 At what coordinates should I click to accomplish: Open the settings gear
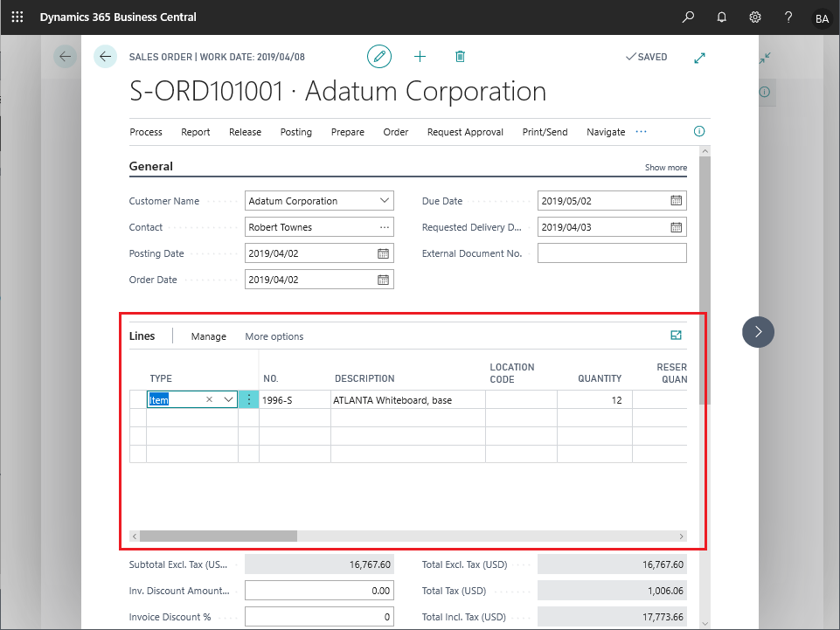coord(755,17)
